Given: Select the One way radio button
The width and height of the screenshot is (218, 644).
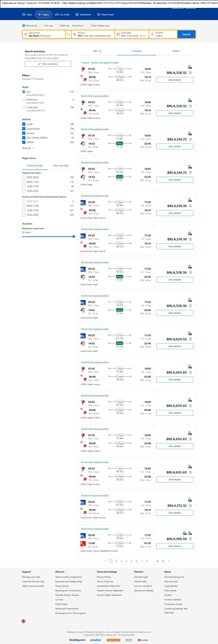Looking at the screenshot, I should point(42,26).
